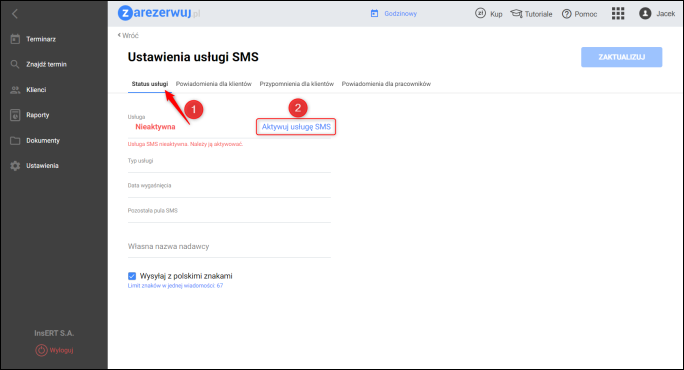
Task: Click the Znajdź termin magnifier icon
Action: 15,65
